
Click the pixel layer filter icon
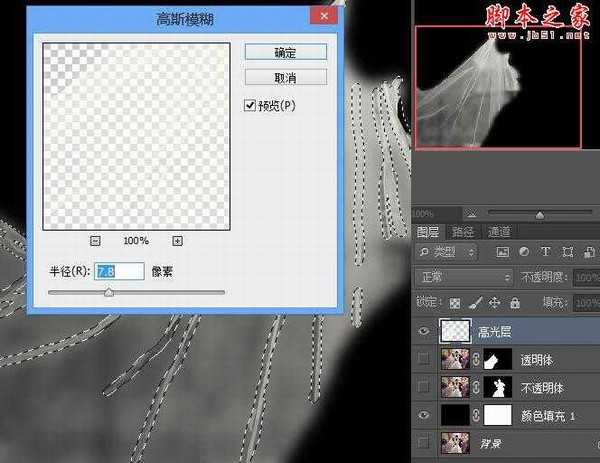click(x=500, y=251)
